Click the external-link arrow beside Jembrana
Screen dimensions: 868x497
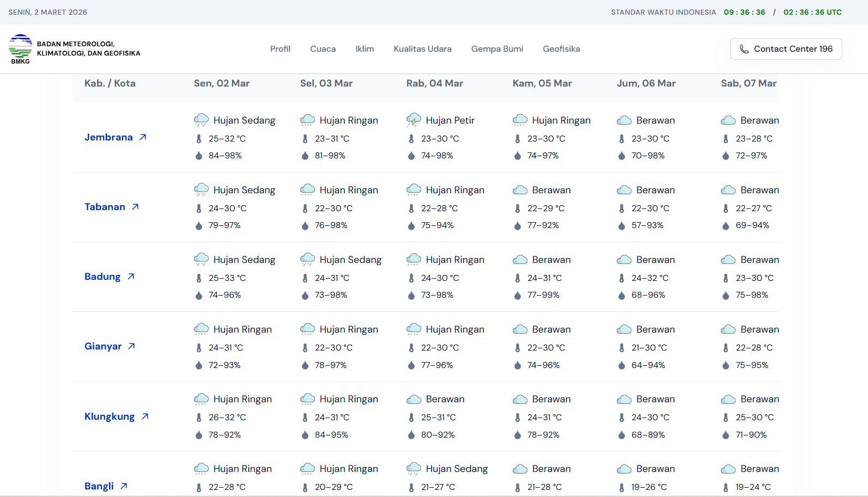tap(143, 137)
